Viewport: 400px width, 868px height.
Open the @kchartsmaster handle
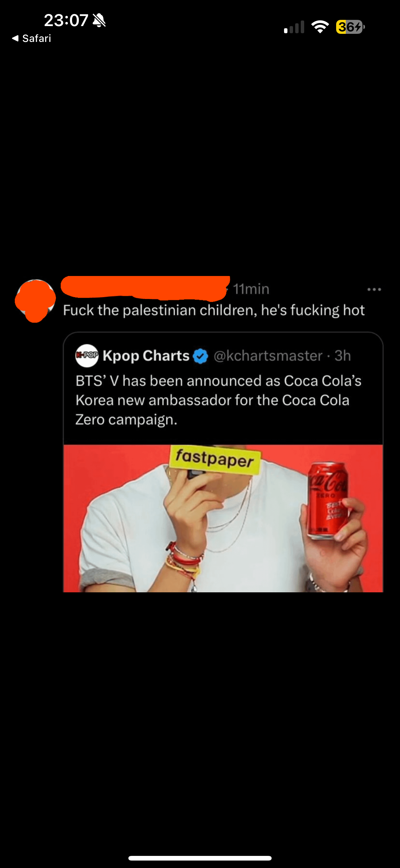tap(268, 356)
